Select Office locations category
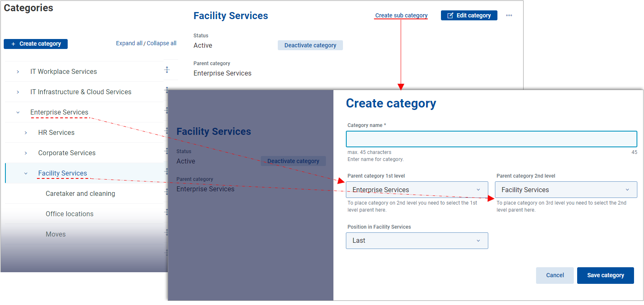 tap(69, 214)
